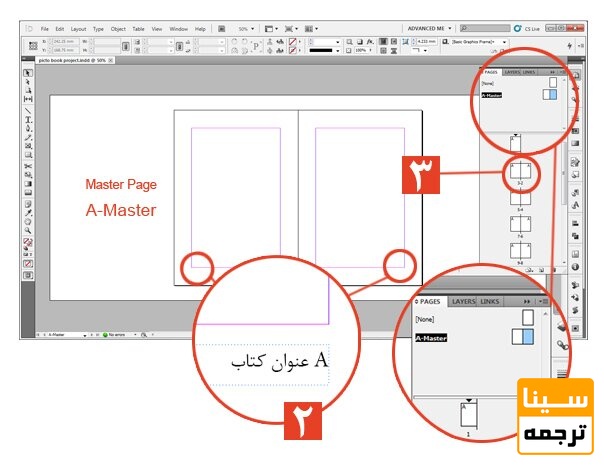This screenshot has height=465, width=604.
Task: Open the Gradient panel from the dock
Action: point(575,143)
